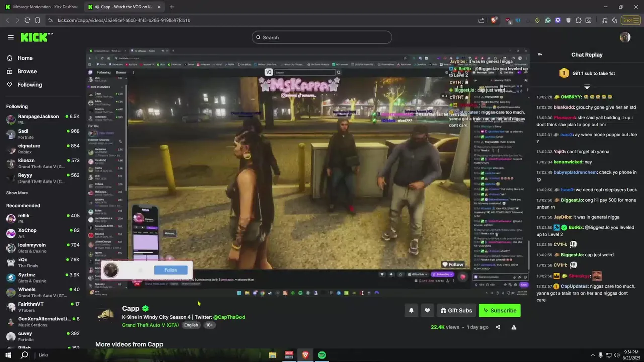Click the browser address bar URL
Viewport: 644px width, 362px height.
coord(124,20)
